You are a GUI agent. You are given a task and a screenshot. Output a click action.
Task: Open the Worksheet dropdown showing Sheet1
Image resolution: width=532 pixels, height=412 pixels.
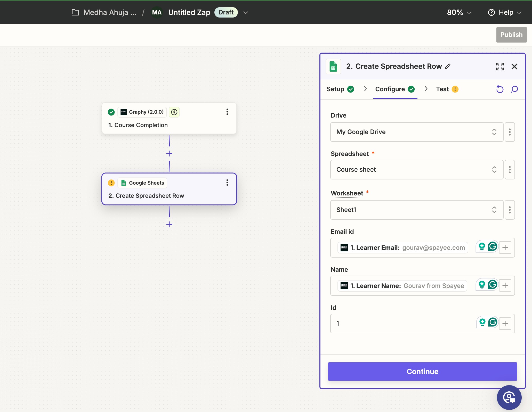click(x=416, y=210)
